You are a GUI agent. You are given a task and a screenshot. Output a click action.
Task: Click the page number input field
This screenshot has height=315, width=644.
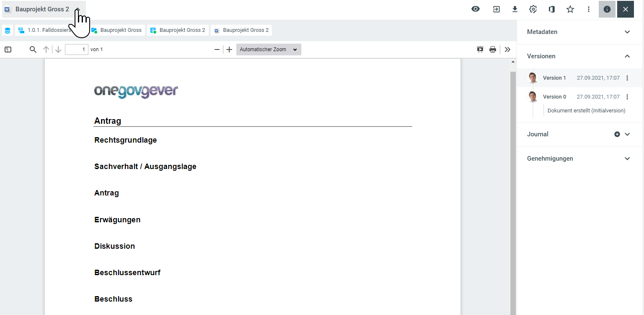coord(76,49)
